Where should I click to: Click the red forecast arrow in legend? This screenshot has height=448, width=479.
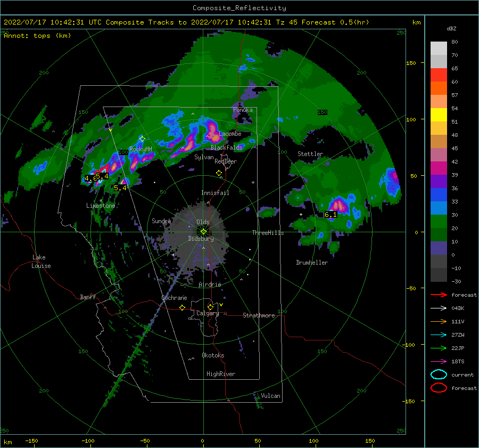click(x=439, y=295)
